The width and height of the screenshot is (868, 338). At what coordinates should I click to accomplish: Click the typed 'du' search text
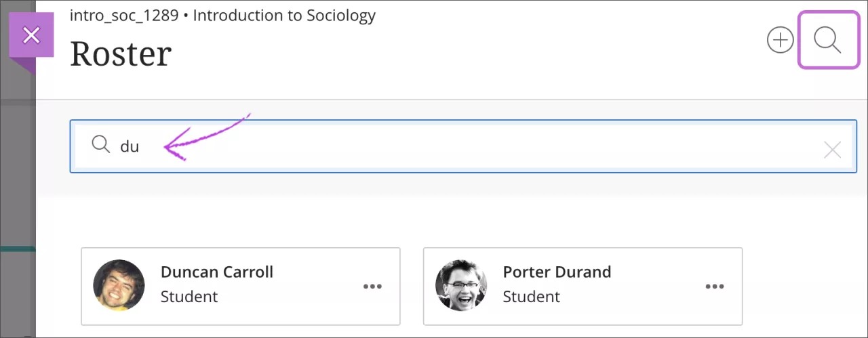(130, 146)
